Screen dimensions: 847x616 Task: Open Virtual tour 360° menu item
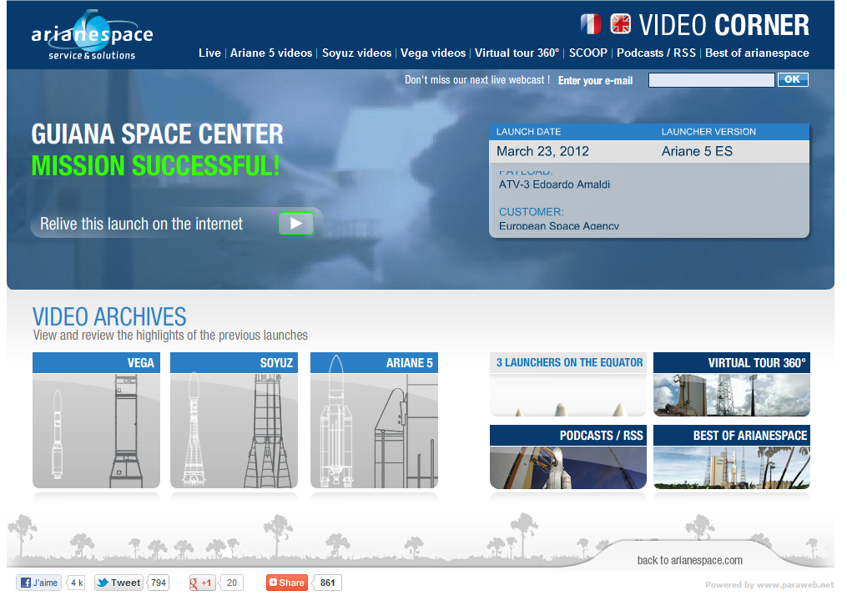[x=517, y=53]
